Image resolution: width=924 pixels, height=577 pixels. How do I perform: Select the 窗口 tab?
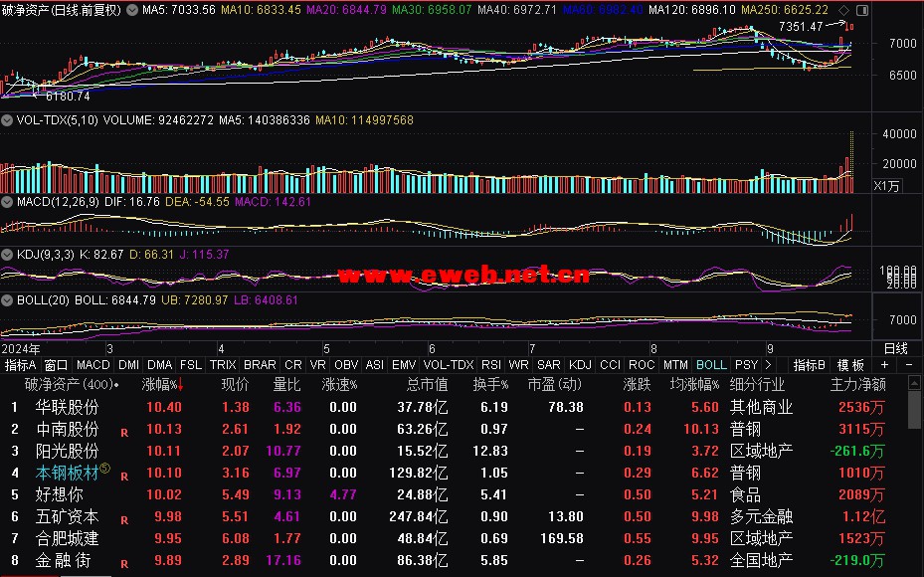coord(57,365)
